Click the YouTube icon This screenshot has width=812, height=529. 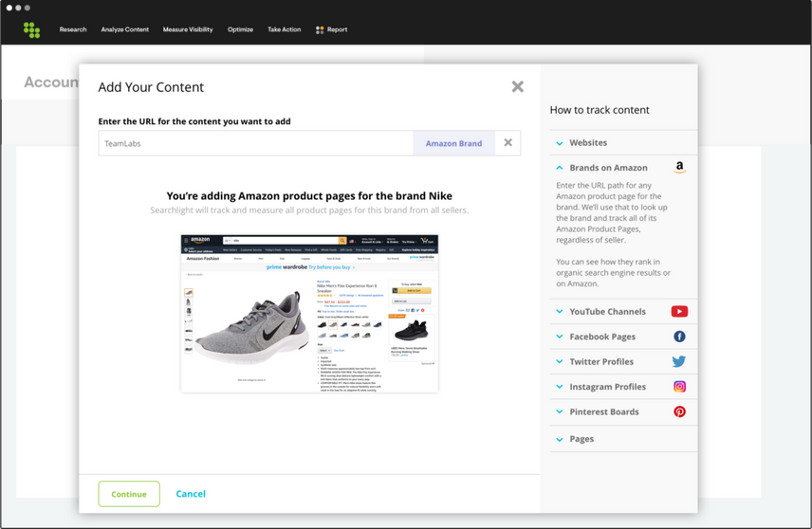click(679, 311)
